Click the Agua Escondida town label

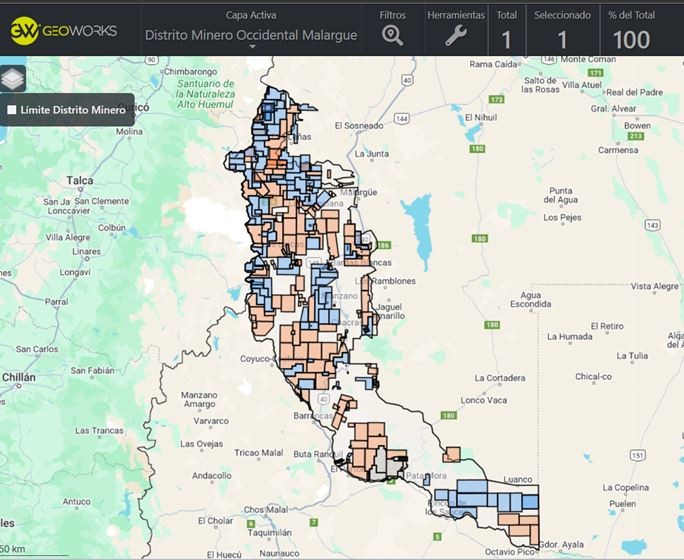coord(530,301)
